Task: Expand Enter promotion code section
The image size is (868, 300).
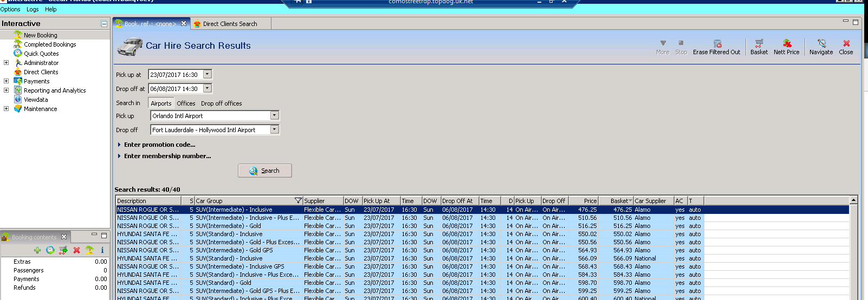Action: pyautogui.click(x=119, y=145)
